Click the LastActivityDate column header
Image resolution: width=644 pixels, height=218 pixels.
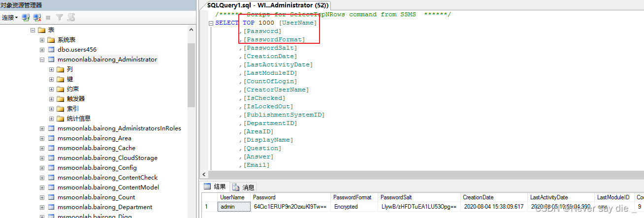pos(561,197)
